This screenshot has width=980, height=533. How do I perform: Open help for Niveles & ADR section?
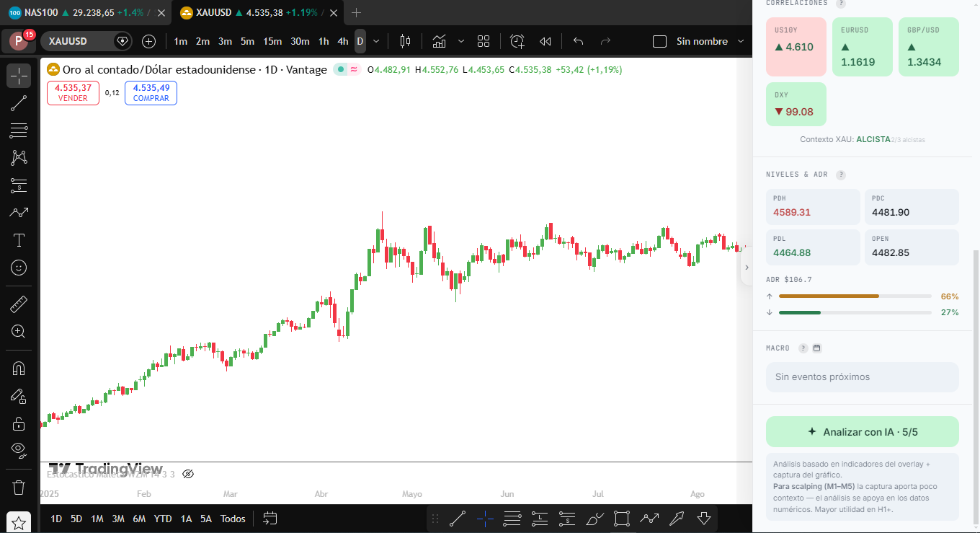click(x=840, y=175)
